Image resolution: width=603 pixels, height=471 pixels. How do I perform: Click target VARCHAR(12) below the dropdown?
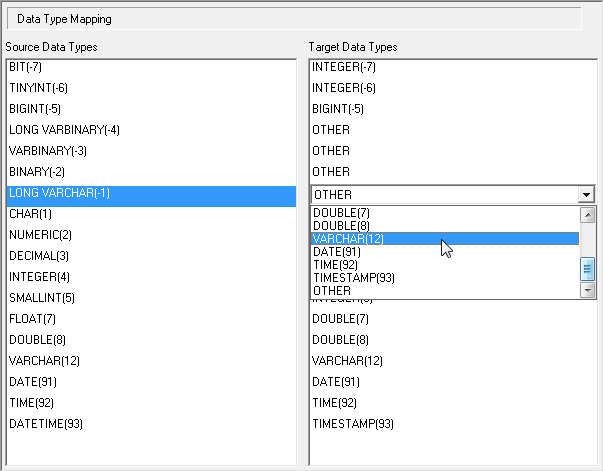(x=347, y=361)
